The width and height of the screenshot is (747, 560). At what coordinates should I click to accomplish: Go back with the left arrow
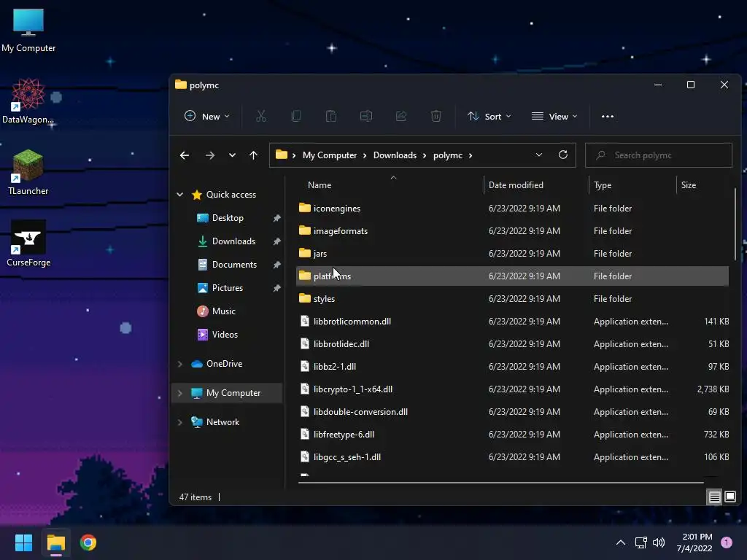pos(185,155)
